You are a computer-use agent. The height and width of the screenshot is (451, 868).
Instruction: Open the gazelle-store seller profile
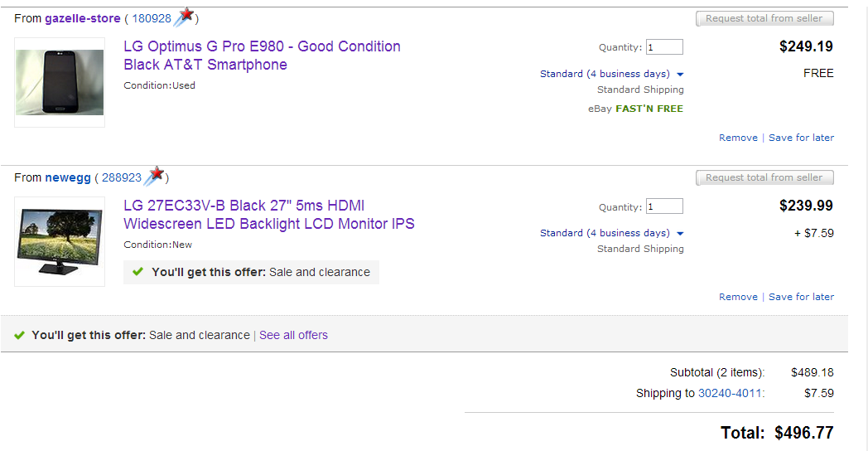tap(83, 18)
